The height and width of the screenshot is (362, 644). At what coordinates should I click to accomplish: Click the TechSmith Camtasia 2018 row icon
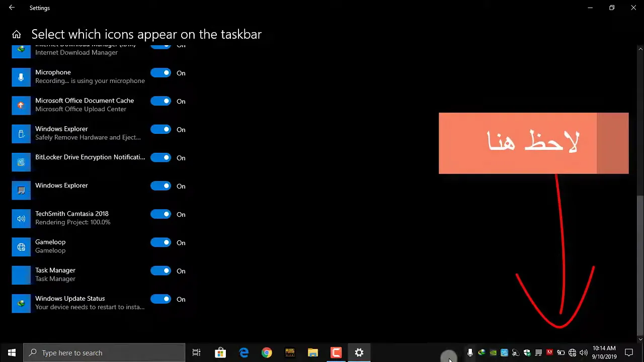(x=21, y=218)
